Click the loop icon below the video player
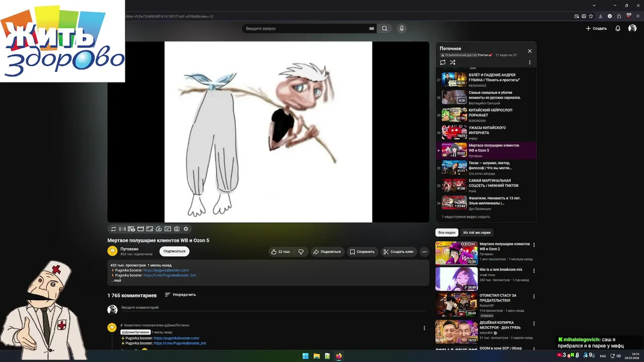This screenshot has width=644, height=362. (113, 229)
